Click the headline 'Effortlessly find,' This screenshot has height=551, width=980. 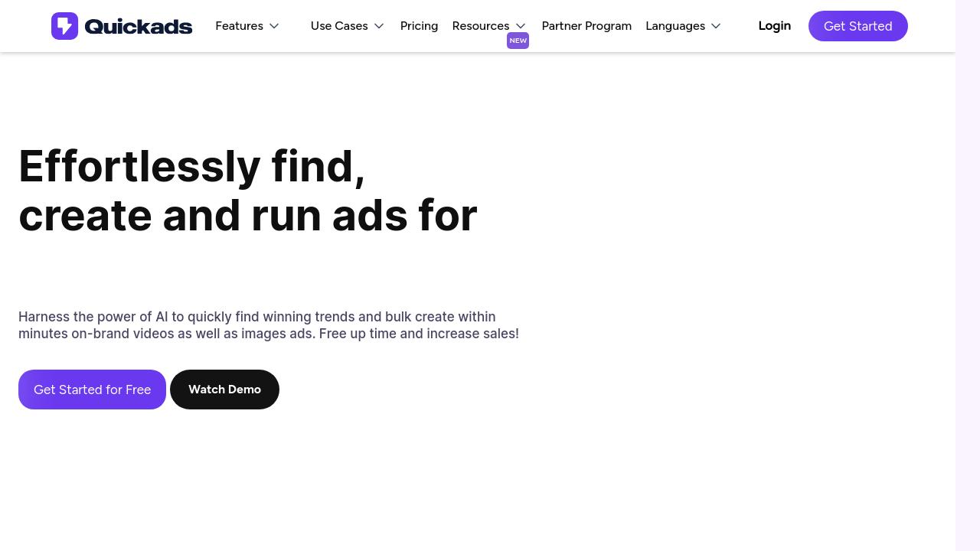(x=191, y=167)
